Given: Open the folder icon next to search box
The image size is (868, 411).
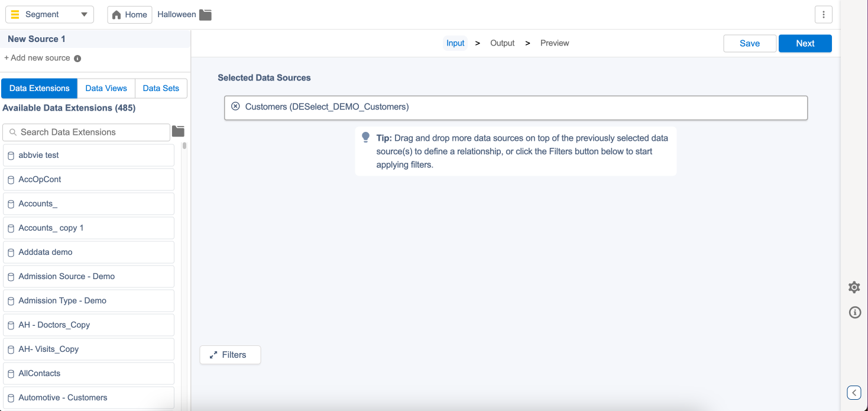Looking at the screenshot, I should (178, 131).
